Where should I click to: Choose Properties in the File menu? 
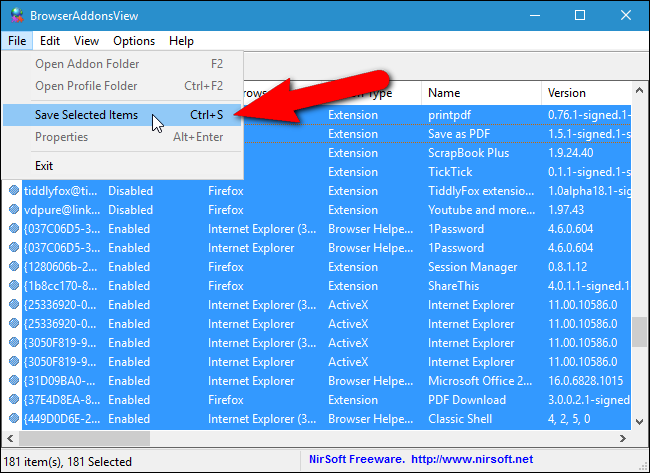point(122,137)
